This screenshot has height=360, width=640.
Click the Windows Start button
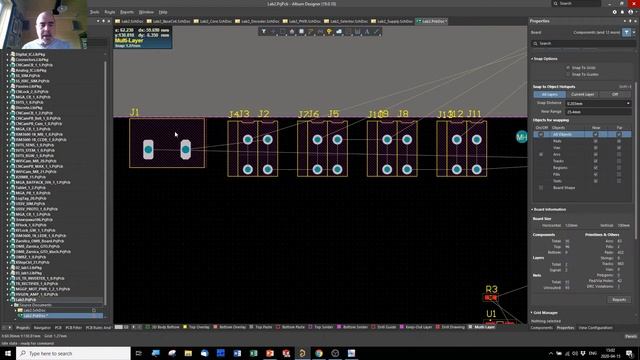8,353
